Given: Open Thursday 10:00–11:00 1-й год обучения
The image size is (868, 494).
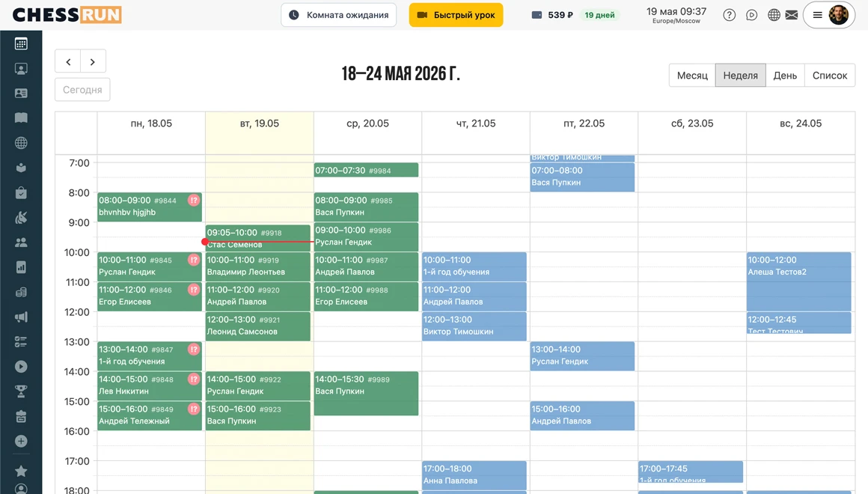Looking at the screenshot, I should point(474,266).
